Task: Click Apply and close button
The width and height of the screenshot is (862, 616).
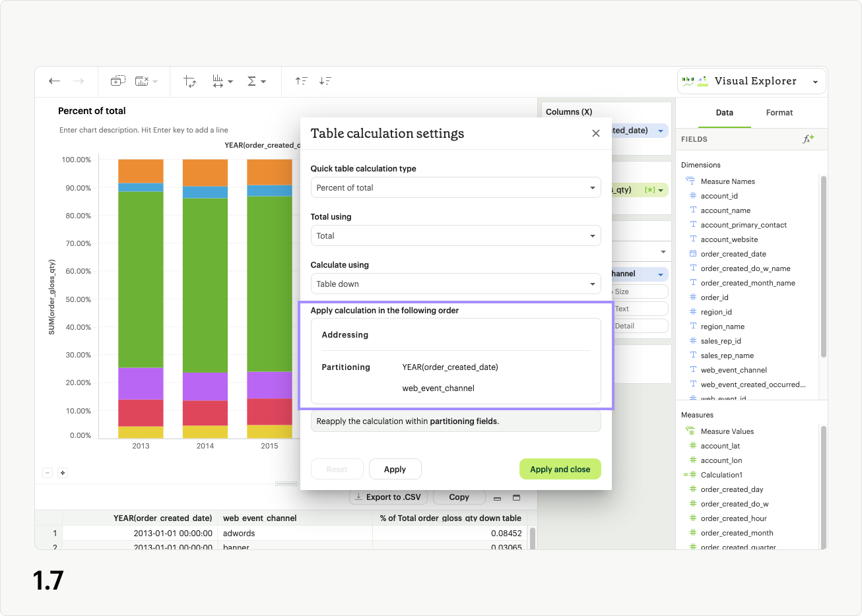Action: coord(560,469)
